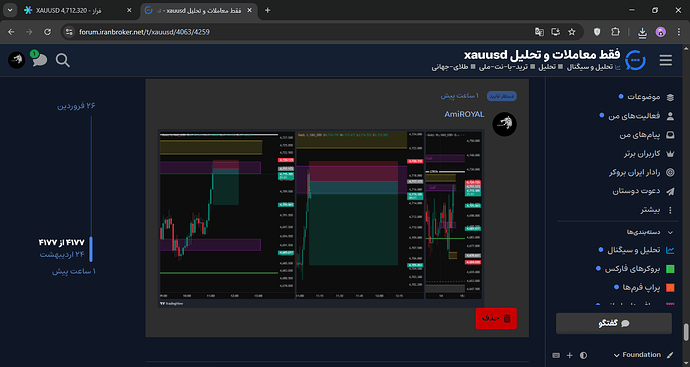Viewport: 690px width, 367px height.
Task: Open browser downloads icon
Action: (x=642, y=32)
